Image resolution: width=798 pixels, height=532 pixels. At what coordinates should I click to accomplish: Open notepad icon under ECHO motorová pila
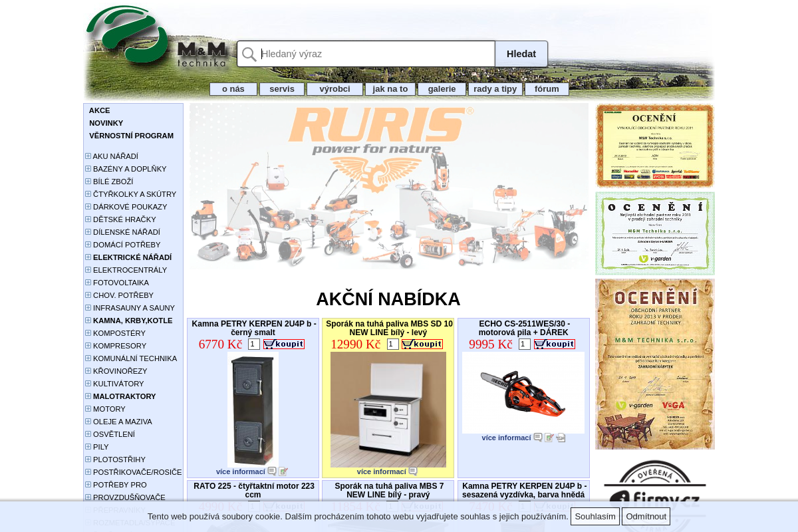(549, 438)
